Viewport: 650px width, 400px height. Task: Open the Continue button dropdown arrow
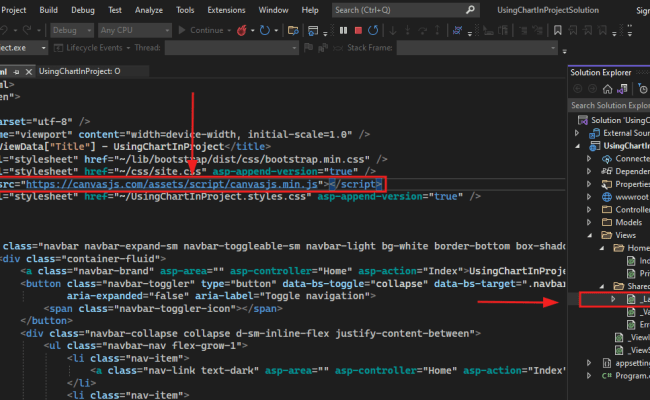[x=229, y=30]
